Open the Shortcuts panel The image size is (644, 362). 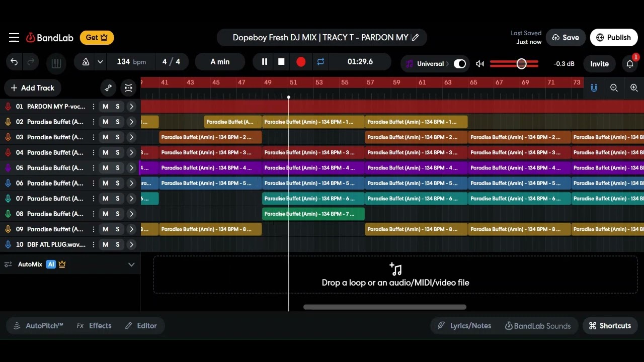pos(610,326)
